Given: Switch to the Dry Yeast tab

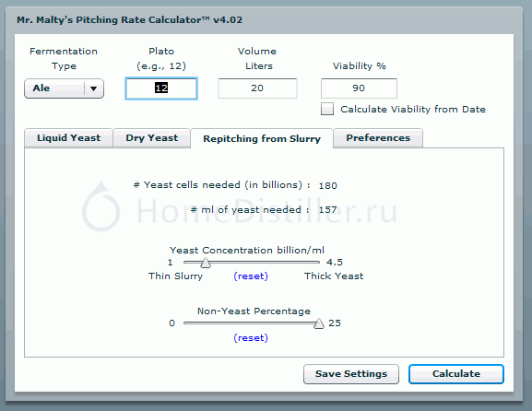Looking at the screenshot, I should click(x=151, y=138).
